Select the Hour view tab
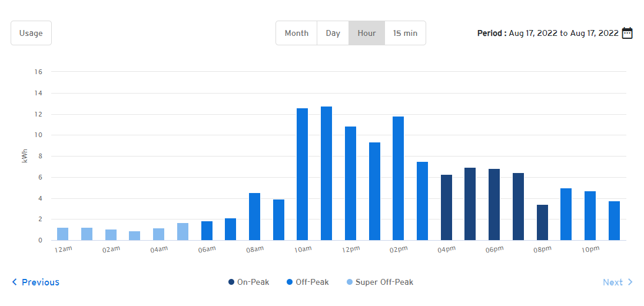 click(367, 33)
